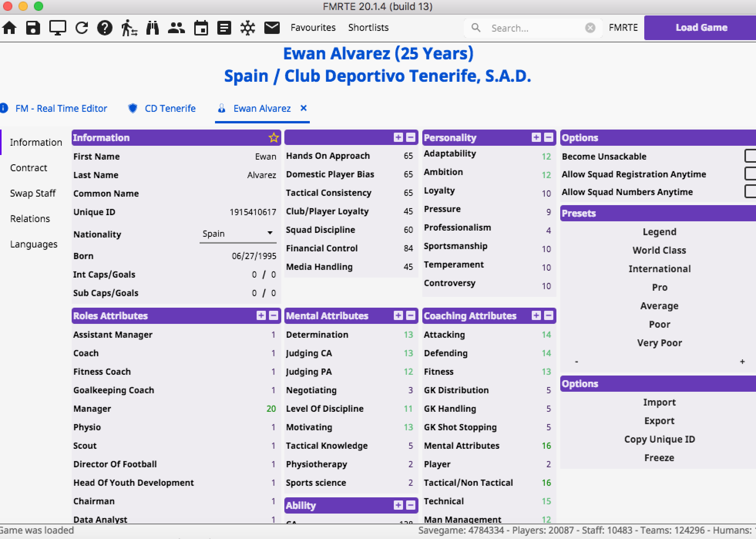Click the presets plus adjust button
Image resolution: width=756 pixels, height=539 pixels.
pos(742,362)
